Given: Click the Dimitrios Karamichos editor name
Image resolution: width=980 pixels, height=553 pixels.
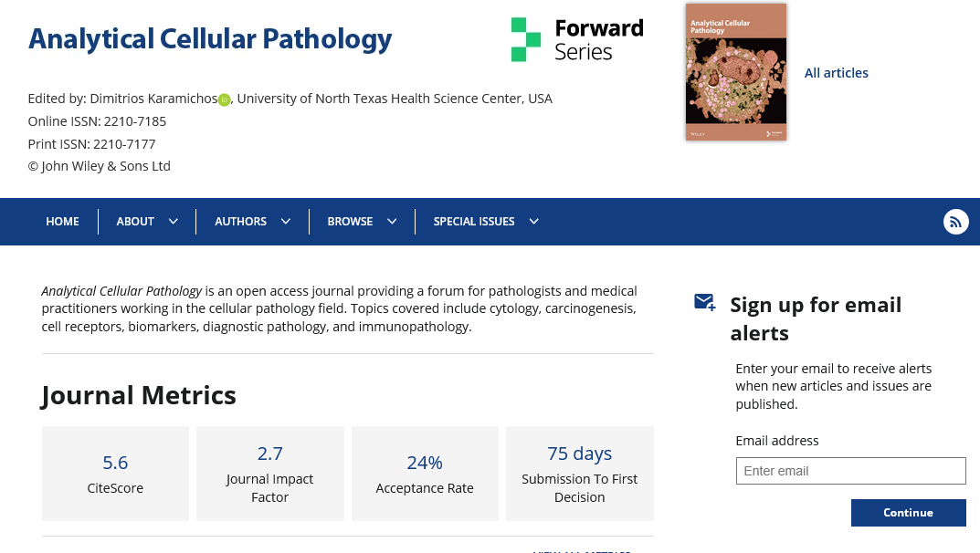Looking at the screenshot, I should tap(153, 99).
